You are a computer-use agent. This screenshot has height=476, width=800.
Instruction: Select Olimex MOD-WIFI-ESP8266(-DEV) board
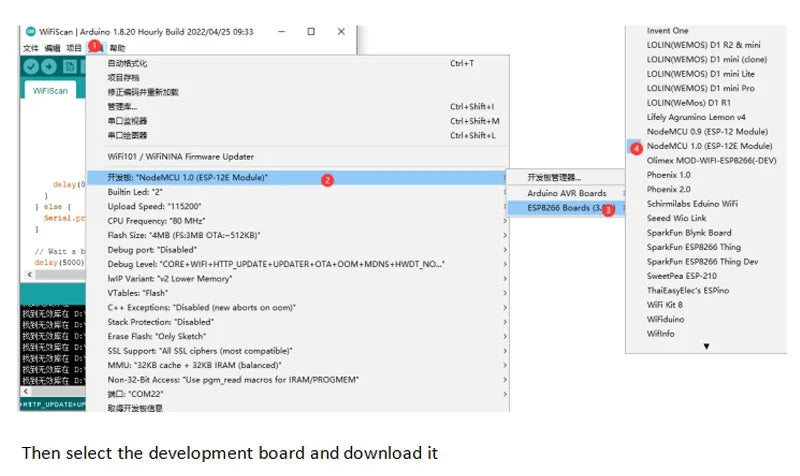point(706,160)
